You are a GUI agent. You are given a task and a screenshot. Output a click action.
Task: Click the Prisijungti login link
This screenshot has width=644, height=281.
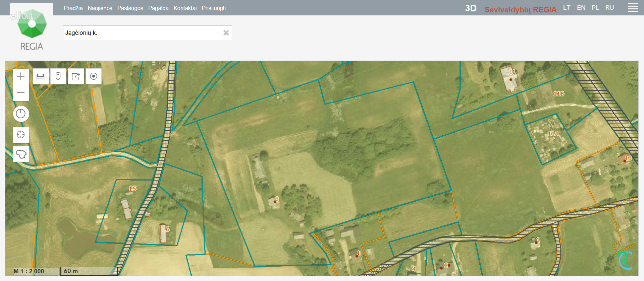point(213,8)
